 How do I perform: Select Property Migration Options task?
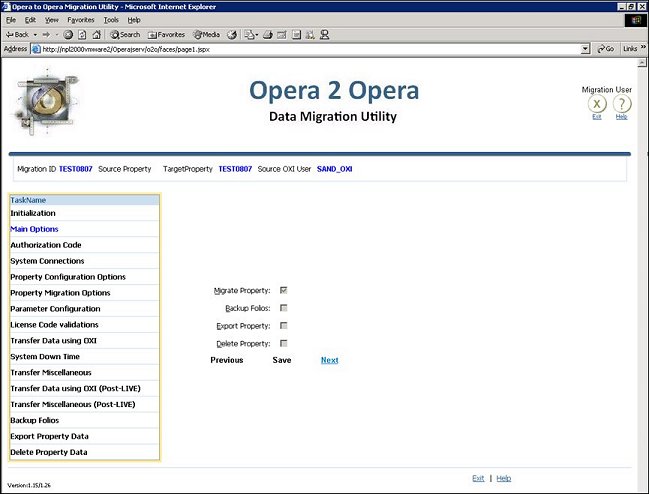click(60, 293)
